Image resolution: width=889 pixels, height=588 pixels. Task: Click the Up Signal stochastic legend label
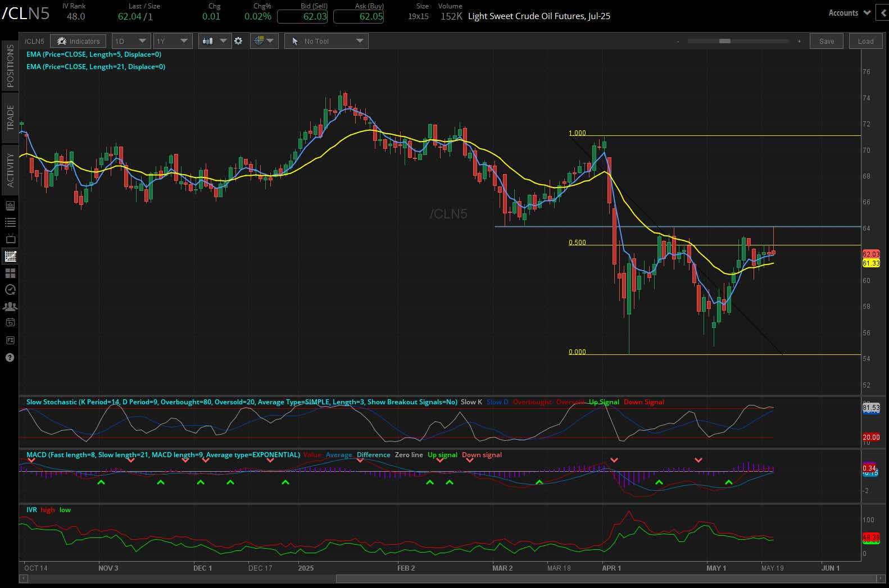pyautogui.click(x=604, y=402)
